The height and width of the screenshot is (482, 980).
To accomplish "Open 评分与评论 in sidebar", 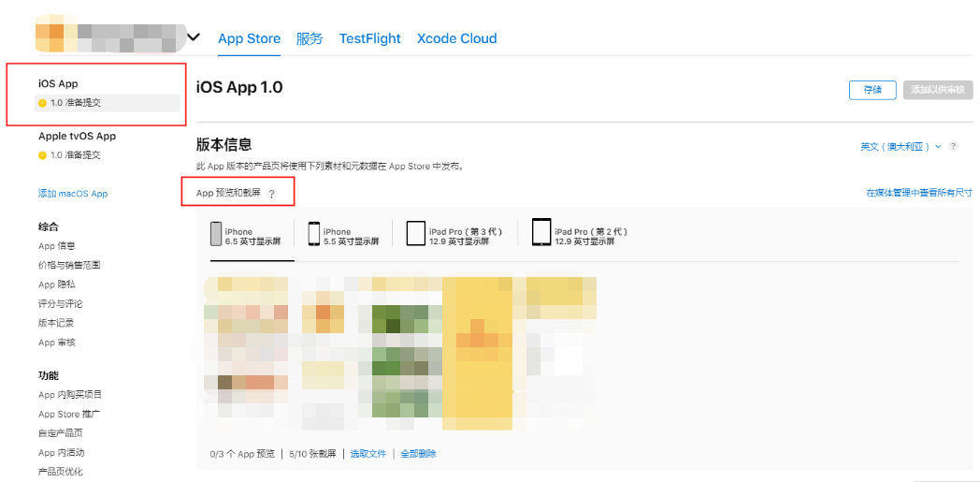I will (61, 304).
